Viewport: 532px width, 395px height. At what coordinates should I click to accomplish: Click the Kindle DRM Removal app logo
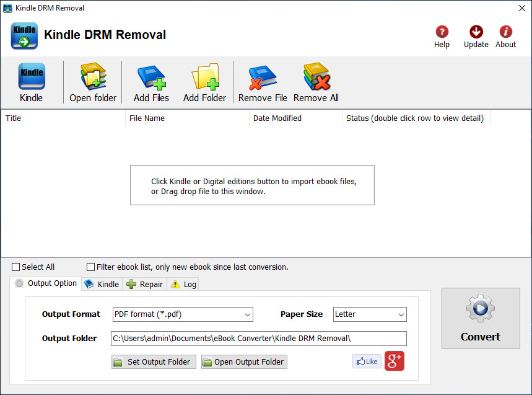point(24,36)
